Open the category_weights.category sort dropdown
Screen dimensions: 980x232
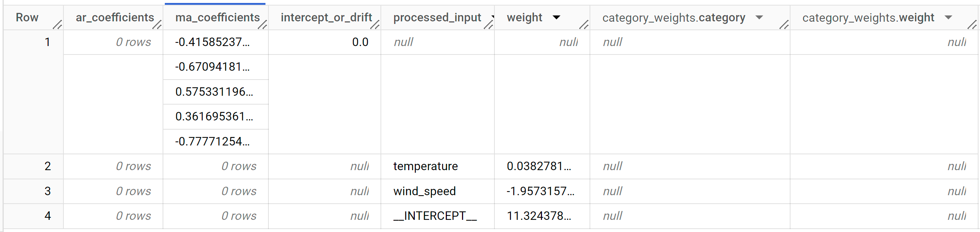[x=760, y=17]
